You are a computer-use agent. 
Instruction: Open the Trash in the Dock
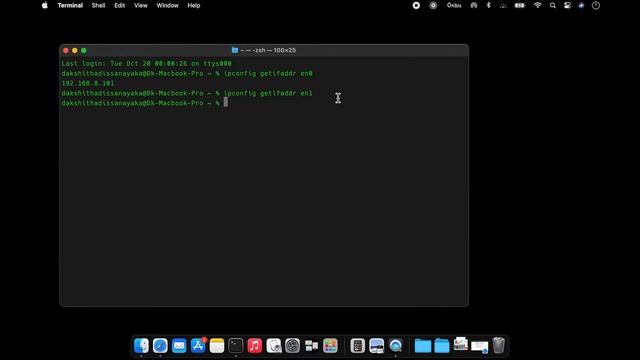click(x=498, y=345)
